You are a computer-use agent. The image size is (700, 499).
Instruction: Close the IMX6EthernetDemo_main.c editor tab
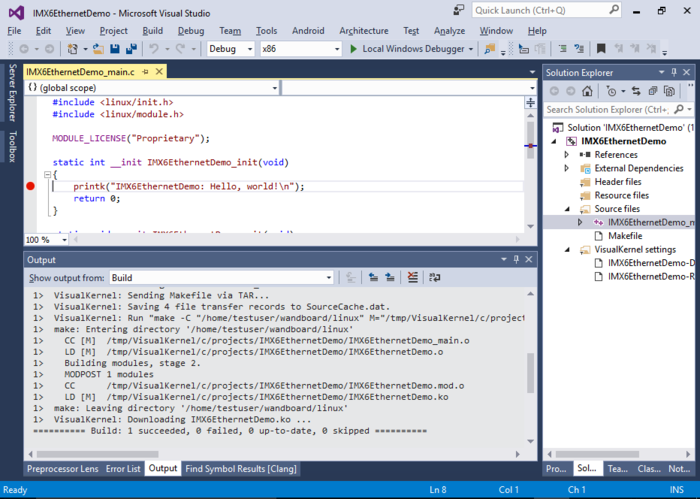tap(159, 72)
